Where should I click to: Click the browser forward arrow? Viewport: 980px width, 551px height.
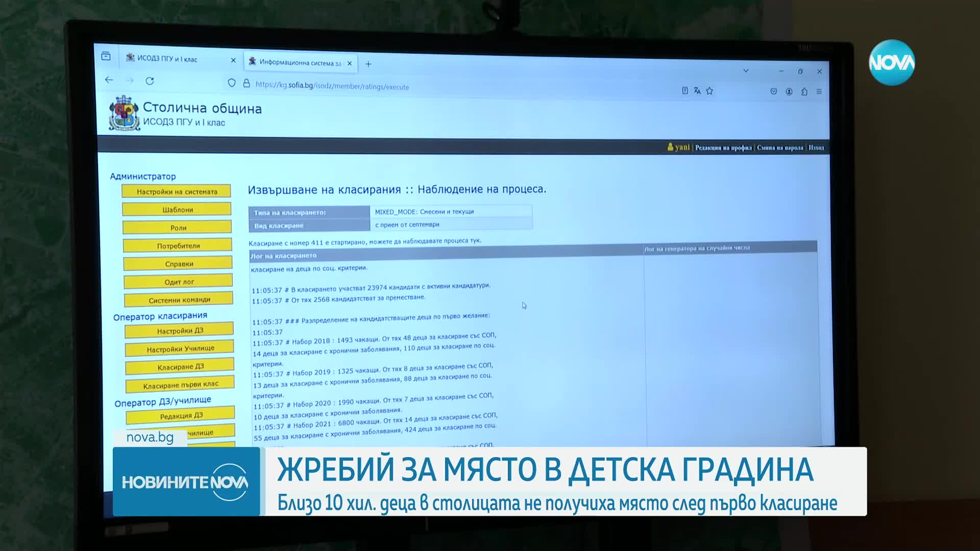point(130,80)
